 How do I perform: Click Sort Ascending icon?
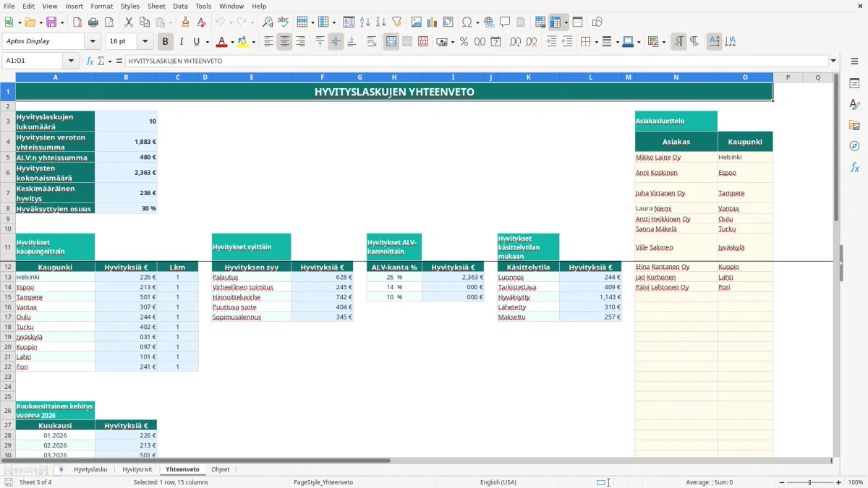tap(365, 22)
